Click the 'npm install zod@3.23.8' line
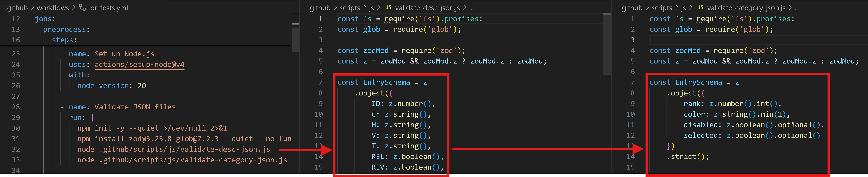 click(184, 139)
